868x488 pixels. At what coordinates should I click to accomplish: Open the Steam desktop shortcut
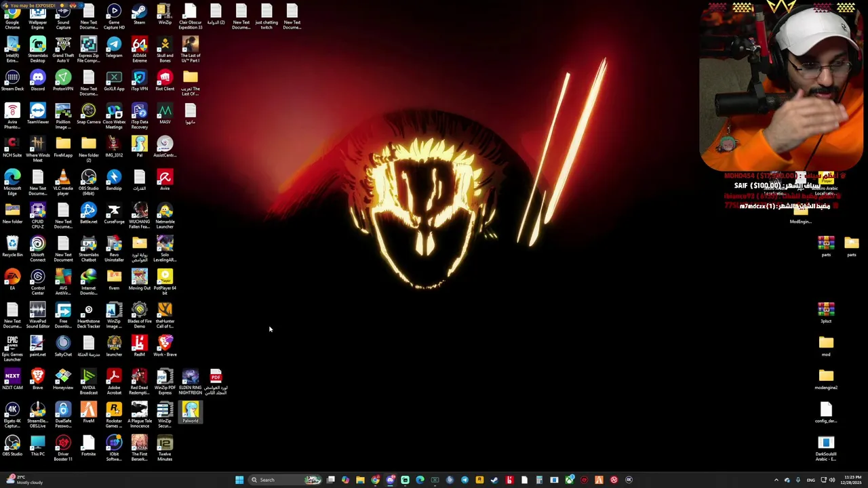[x=139, y=15]
